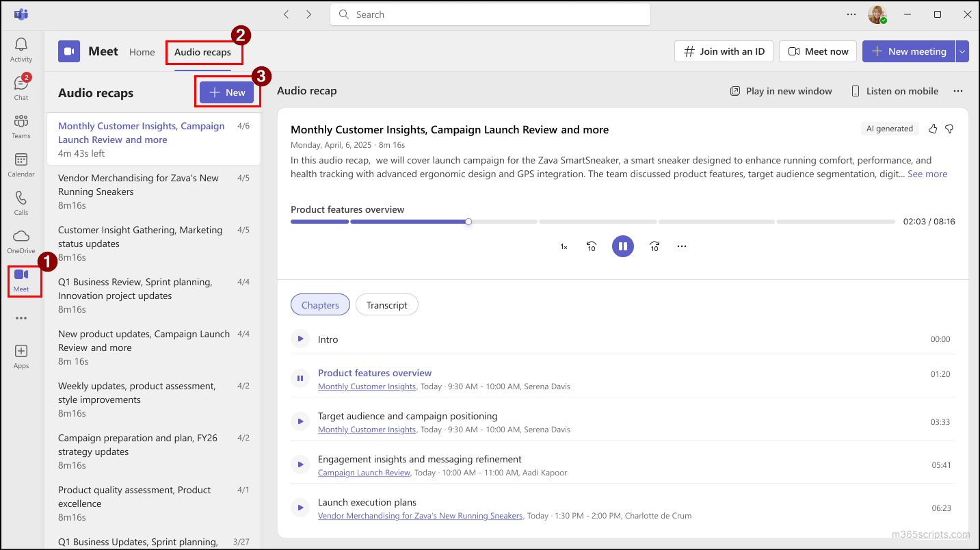Open the Apps panel
This screenshot has width=980, height=550.
(x=21, y=354)
